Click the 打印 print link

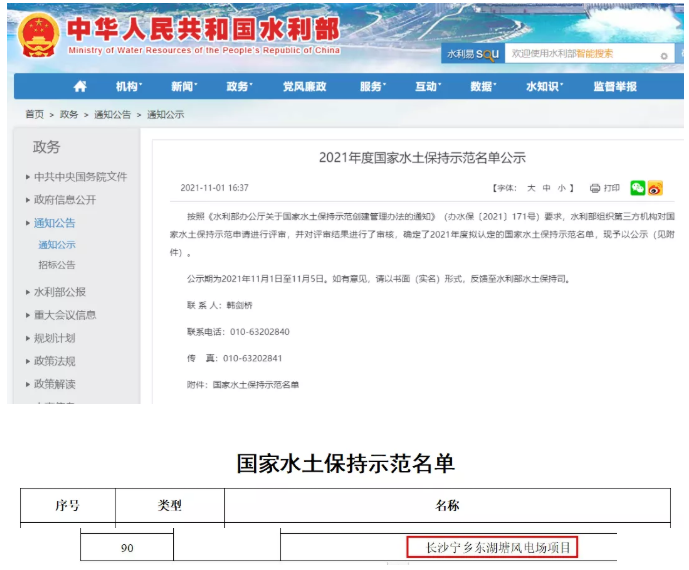[611, 188]
